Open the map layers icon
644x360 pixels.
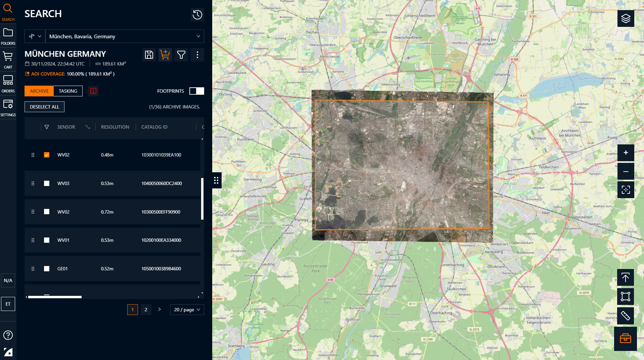626,18
